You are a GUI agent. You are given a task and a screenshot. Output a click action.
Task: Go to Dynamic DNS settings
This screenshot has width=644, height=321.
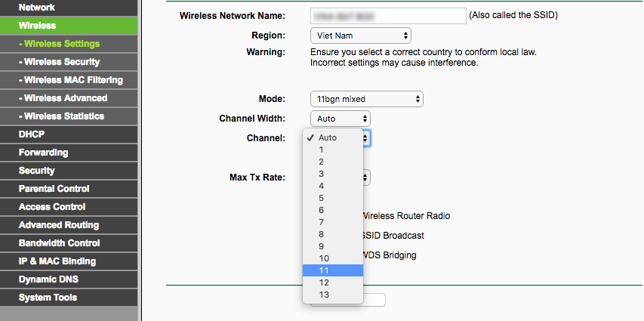(x=48, y=279)
